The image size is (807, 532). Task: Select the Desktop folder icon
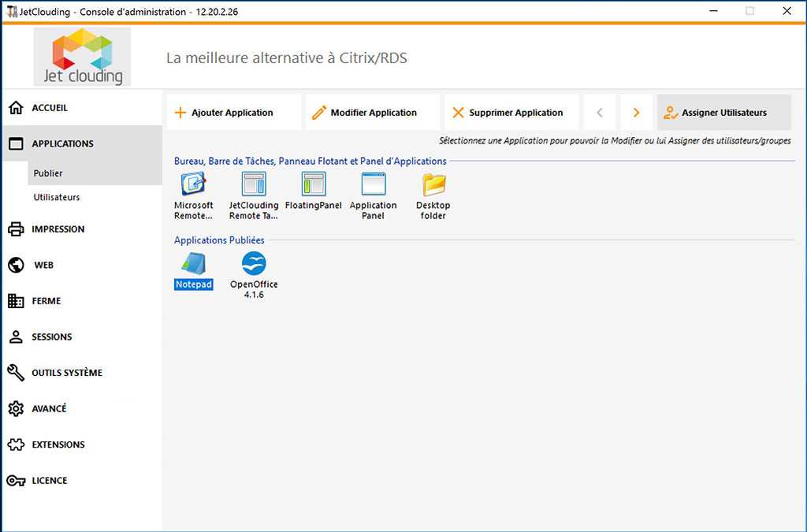[x=433, y=184]
